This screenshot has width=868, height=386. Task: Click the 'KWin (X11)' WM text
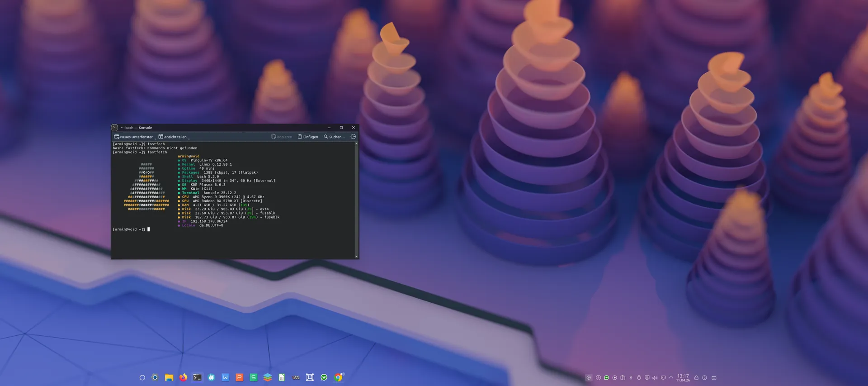(201, 189)
